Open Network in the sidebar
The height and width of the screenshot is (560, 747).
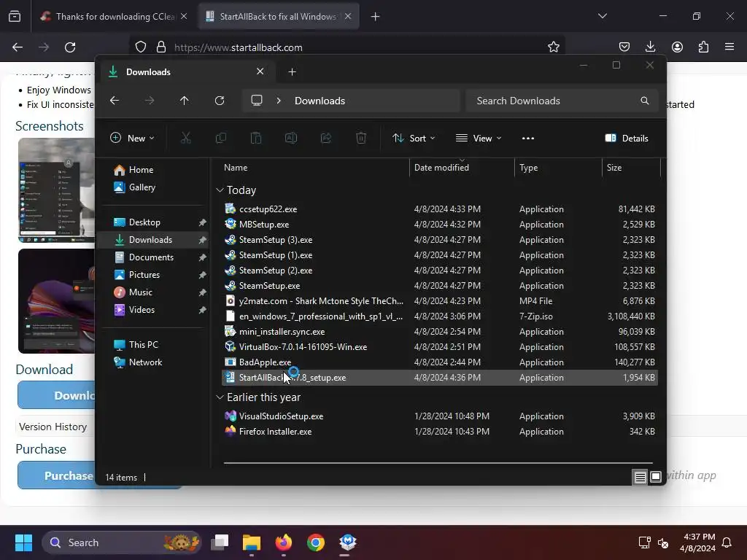click(145, 362)
